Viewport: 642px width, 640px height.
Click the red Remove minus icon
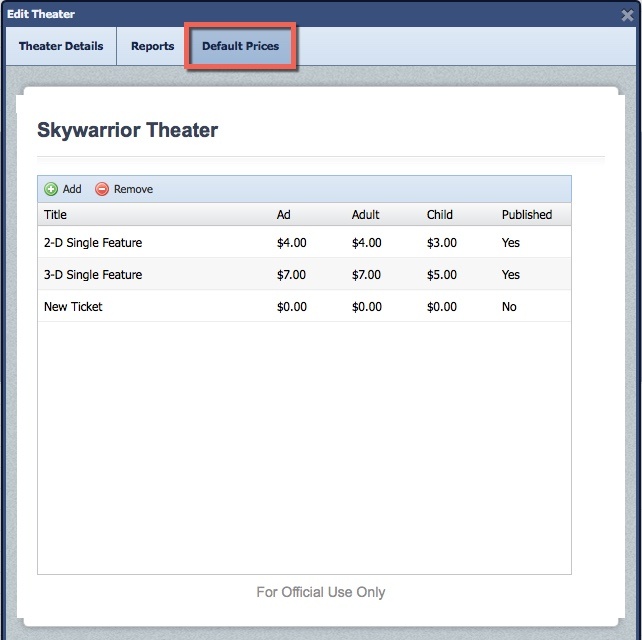(102, 189)
